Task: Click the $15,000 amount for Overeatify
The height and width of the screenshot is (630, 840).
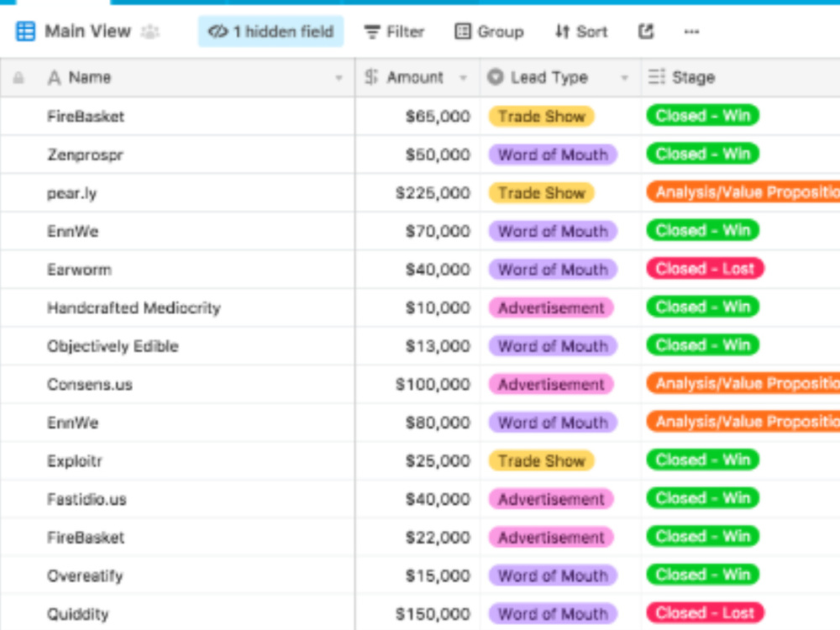Action: pyautogui.click(x=417, y=576)
